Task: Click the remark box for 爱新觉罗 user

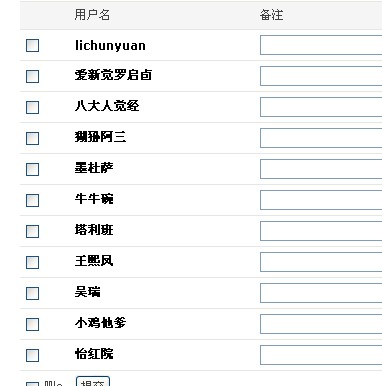Action: 321,76
